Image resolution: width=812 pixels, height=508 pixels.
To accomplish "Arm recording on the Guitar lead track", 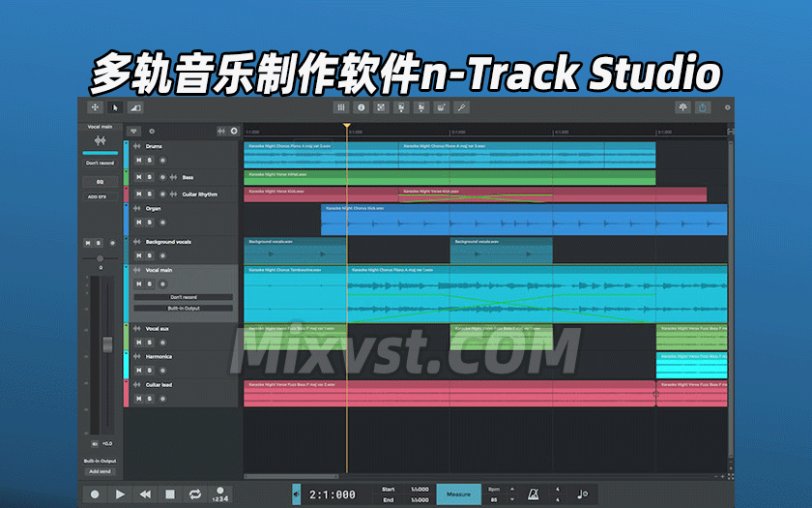I will click(x=161, y=398).
